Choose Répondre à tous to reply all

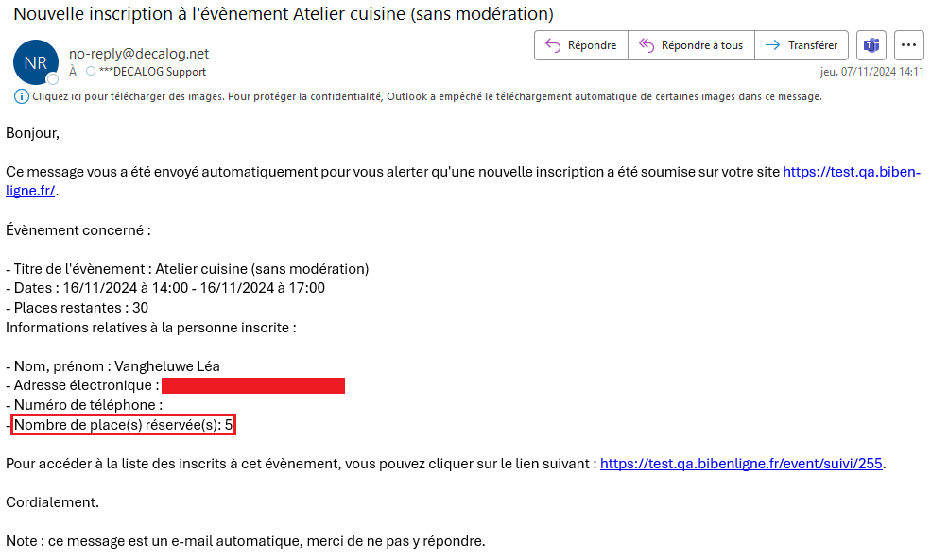click(x=690, y=45)
